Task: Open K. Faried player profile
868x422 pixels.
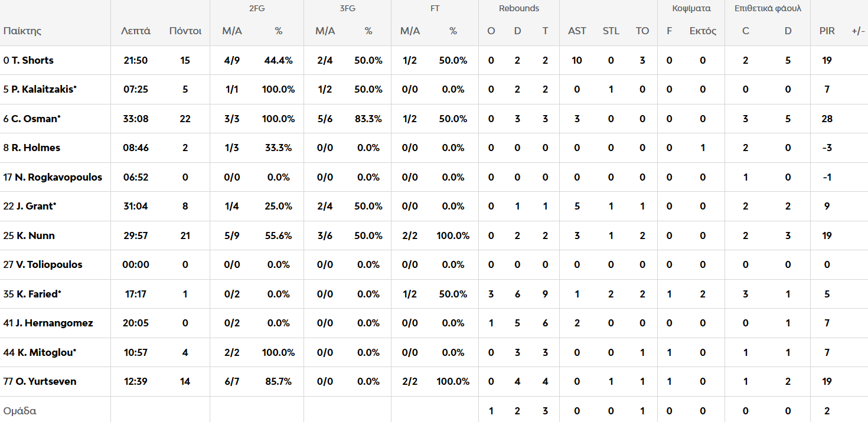Action: [38, 294]
